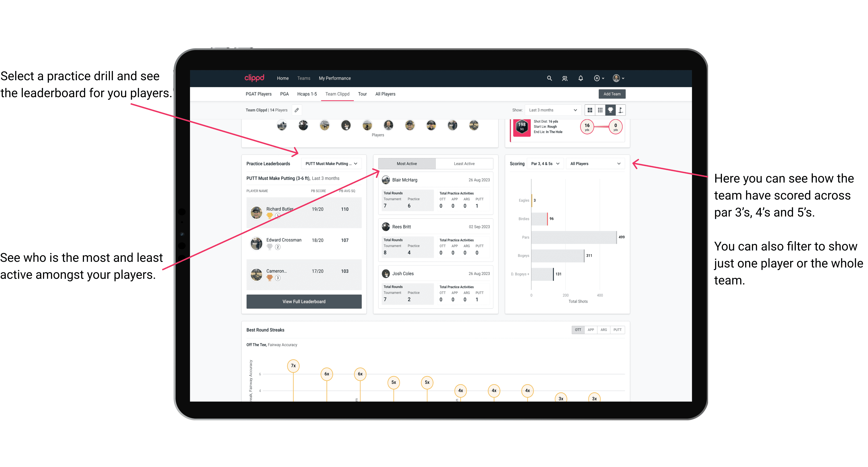The image size is (868, 467).
Task: Select the Team Clippd tab
Action: (338, 94)
